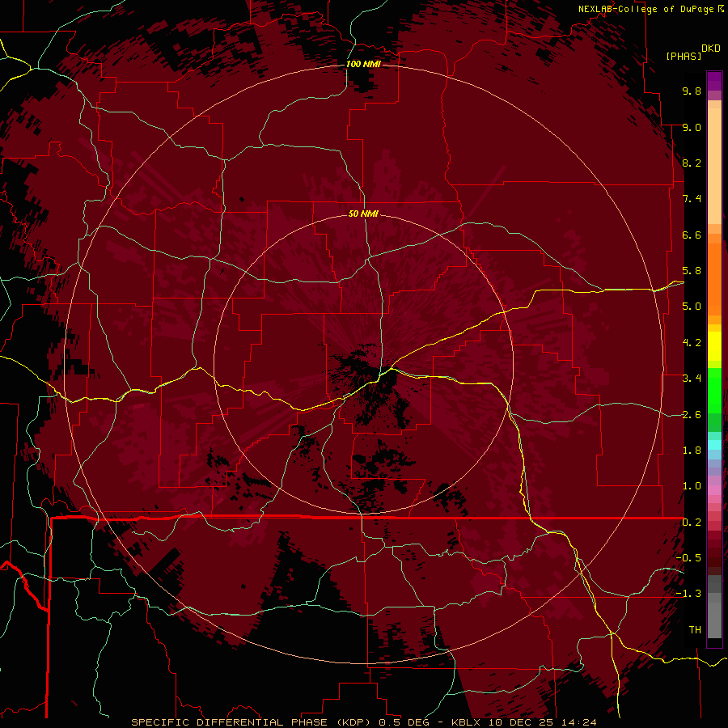Pick the pale peach segment of the color scale
The height and width of the screenshot is (728, 728).
point(714,167)
